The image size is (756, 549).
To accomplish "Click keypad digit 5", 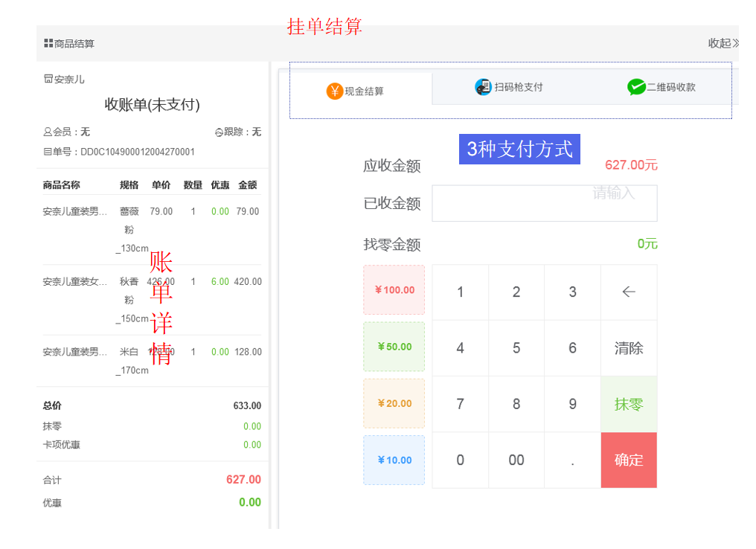I will pos(516,348).
